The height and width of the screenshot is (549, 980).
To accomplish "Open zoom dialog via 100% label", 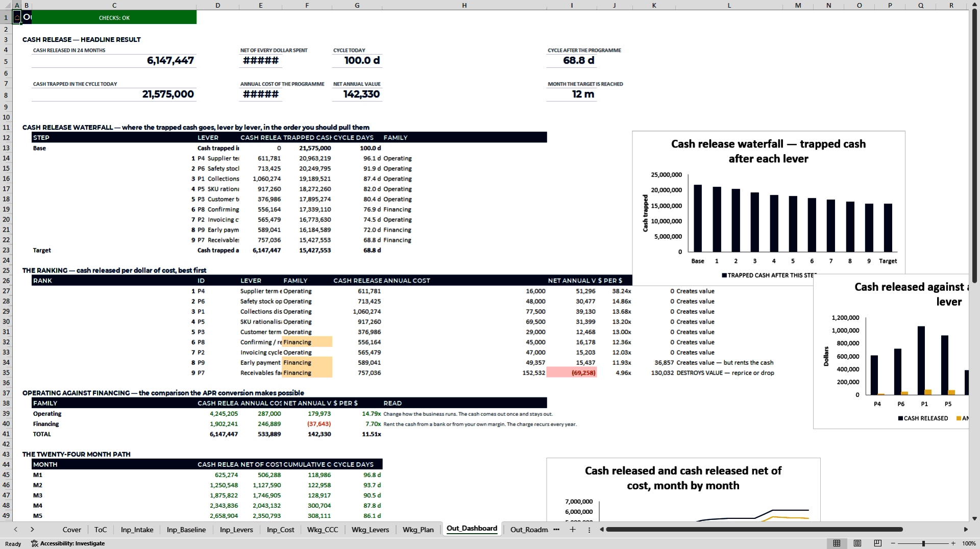I will coord(969,543).
